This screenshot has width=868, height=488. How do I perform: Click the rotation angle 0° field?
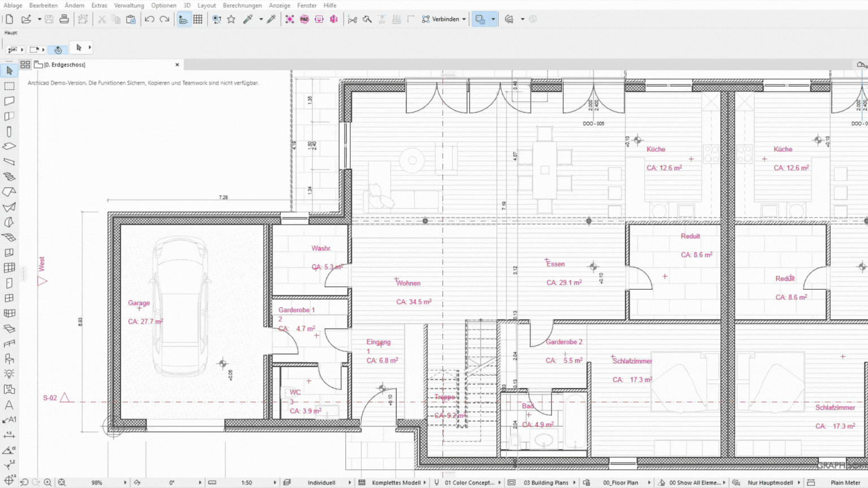click(172, 483)
